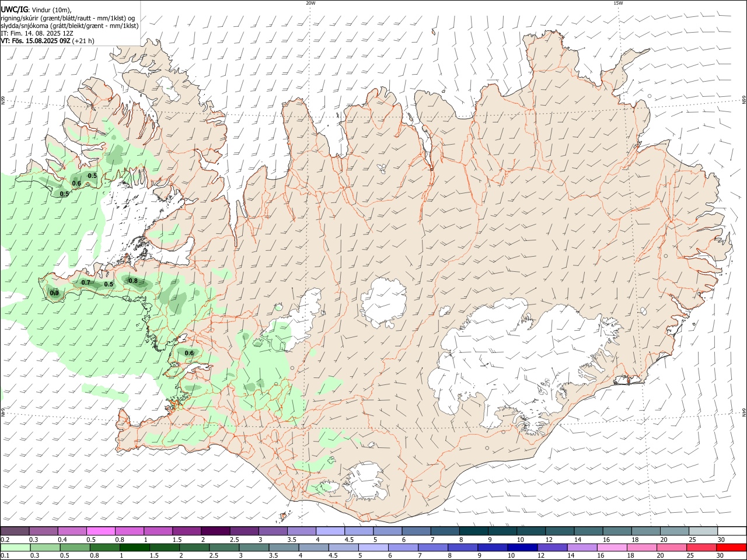The height and width of the screenshot is (560, 747).
Task: Select bottom-row blue swatch between 8 and 9
Action: click(x=463, y=547)
